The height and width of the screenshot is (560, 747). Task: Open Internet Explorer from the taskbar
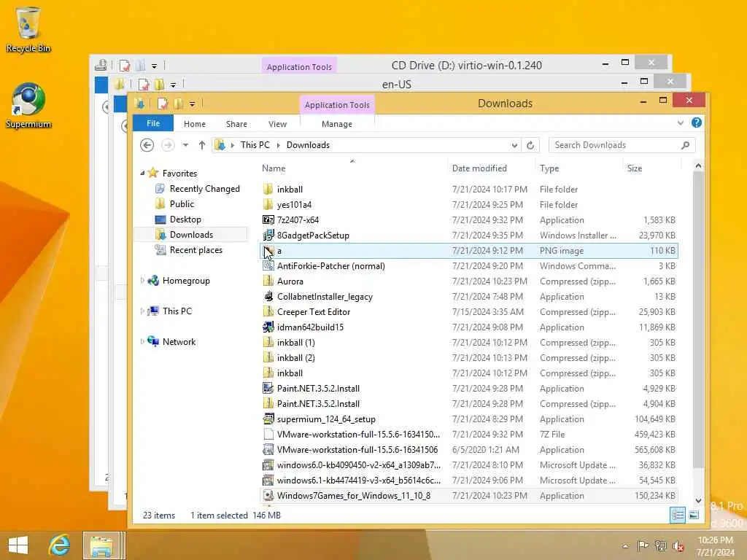click(x=59, y=545)
